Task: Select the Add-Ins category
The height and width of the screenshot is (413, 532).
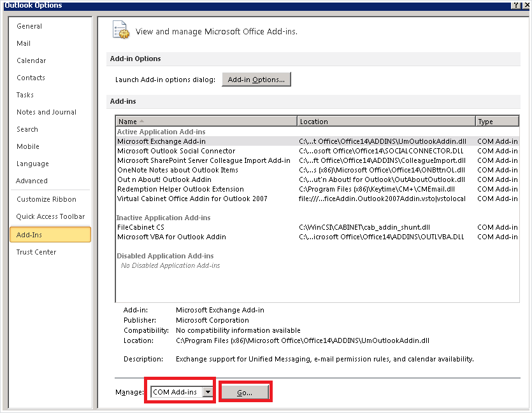Action: tap(50, 235)
